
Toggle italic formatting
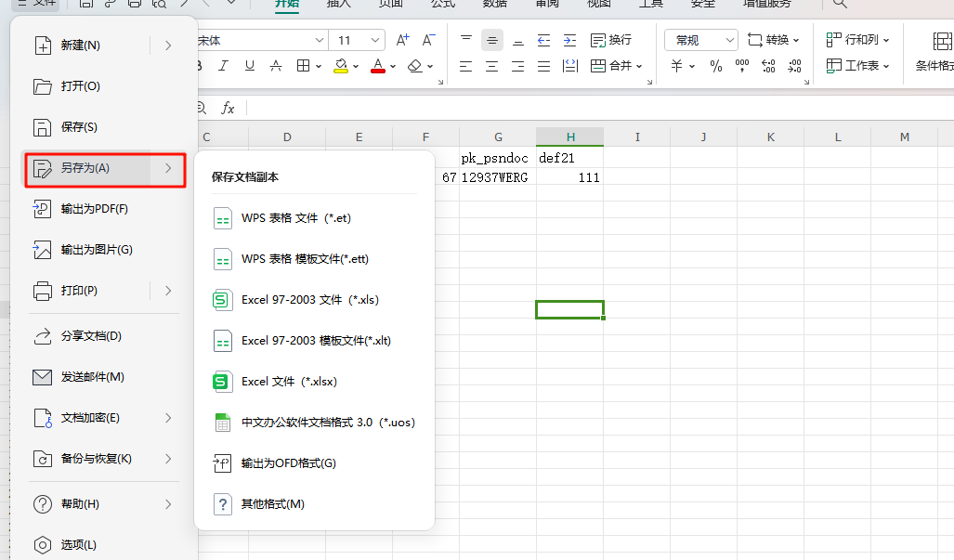click(x=223, y=66)
